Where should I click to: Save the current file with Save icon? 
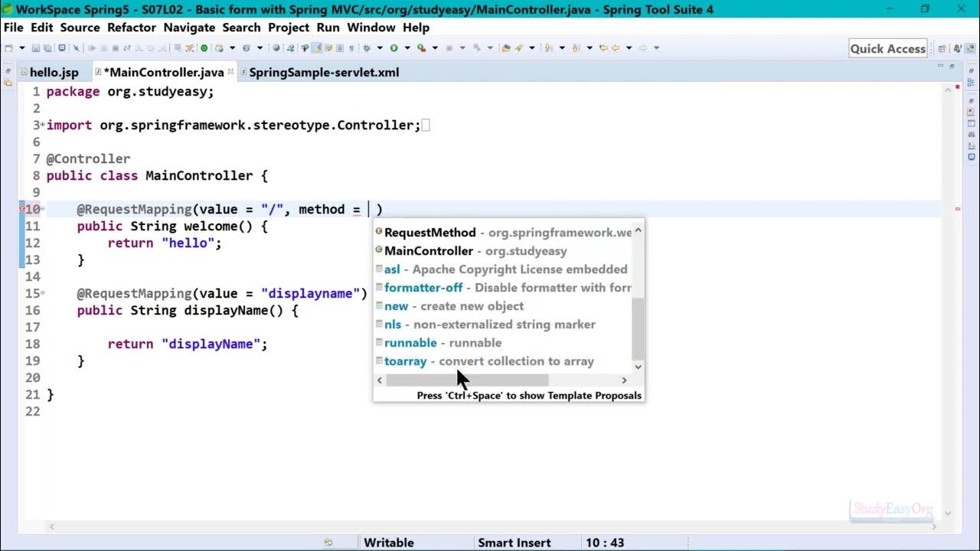pyautogui.click(x=35, y=48)
